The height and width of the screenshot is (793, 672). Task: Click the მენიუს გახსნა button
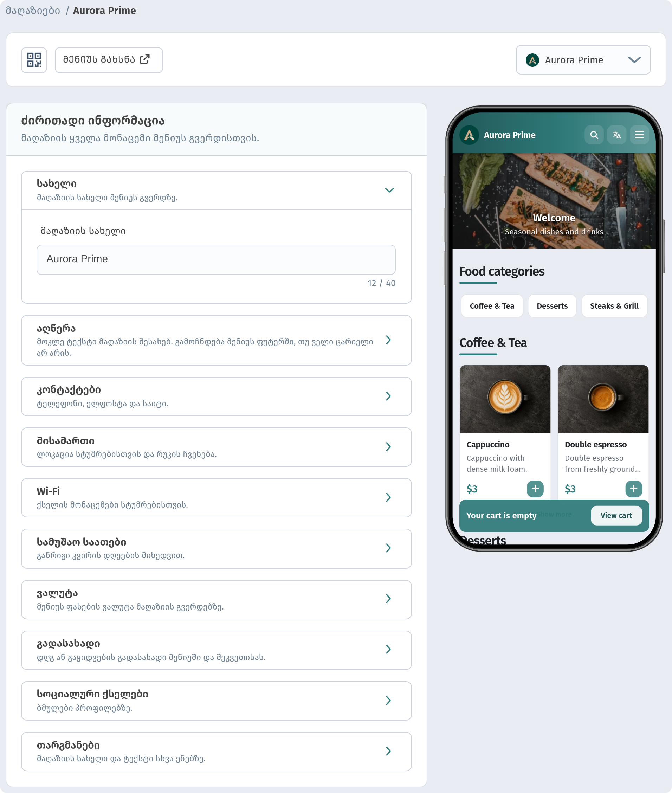coord(109,60)
